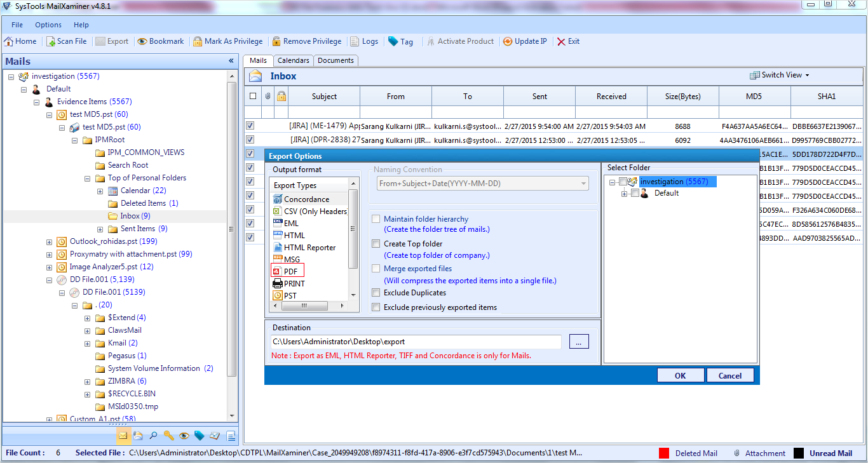The height and width of the screenshot is (463, 868).
Task: Expand the $Extend (4) folder
Action: point(87,318)
